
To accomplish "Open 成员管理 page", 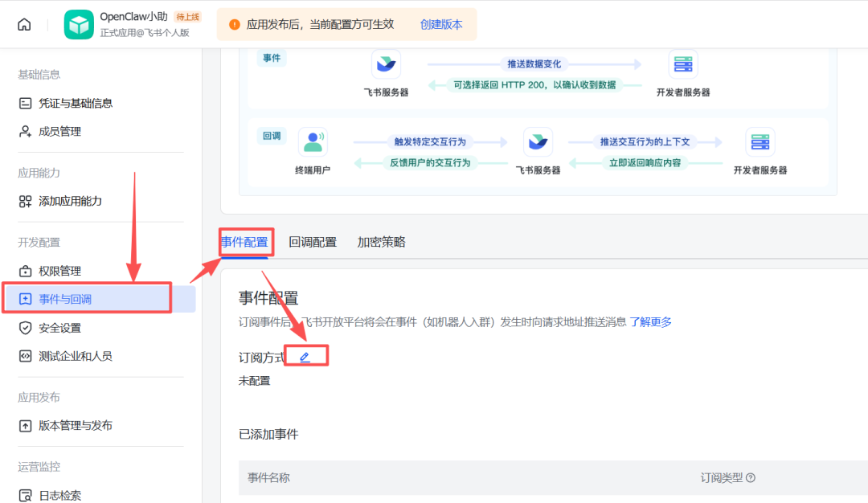I will [x=59, y=131].
